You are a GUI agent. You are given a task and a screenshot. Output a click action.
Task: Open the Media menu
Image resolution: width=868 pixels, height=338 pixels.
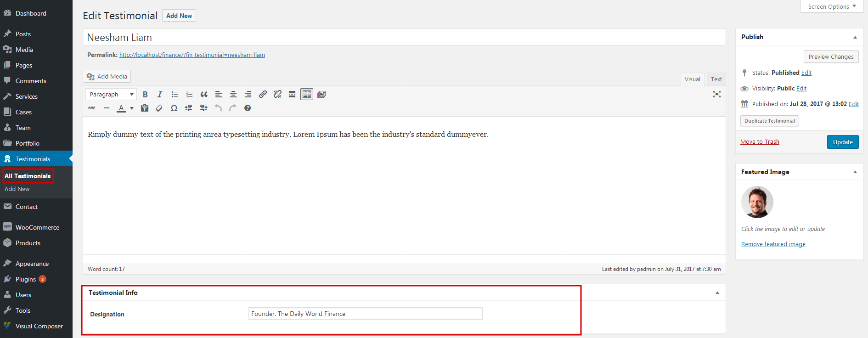[36, 50]
